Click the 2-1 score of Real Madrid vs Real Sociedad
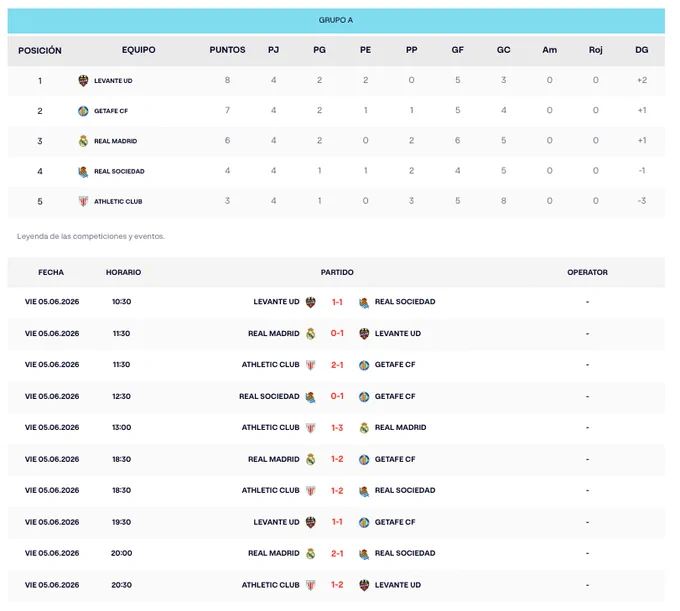 point(337,554)
